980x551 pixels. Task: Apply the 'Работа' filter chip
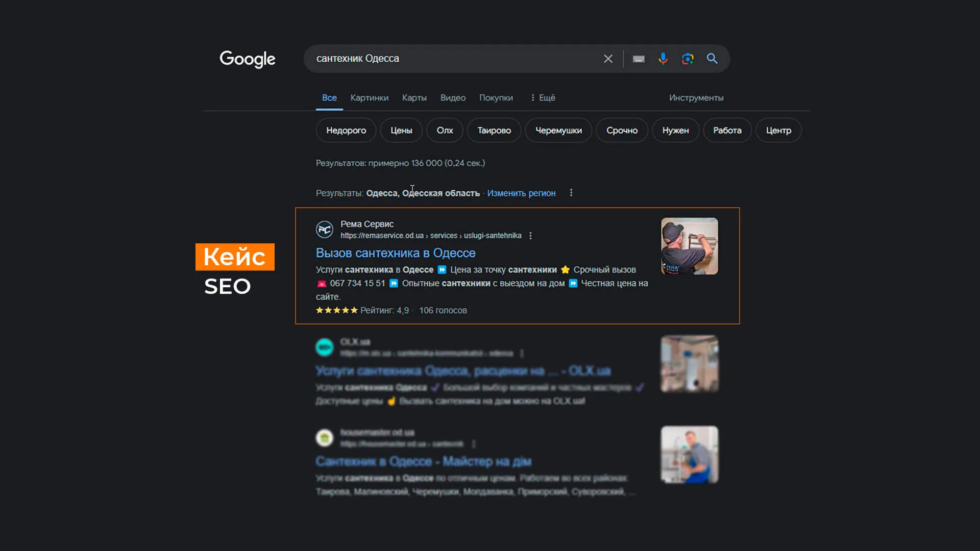coord(727,131)
